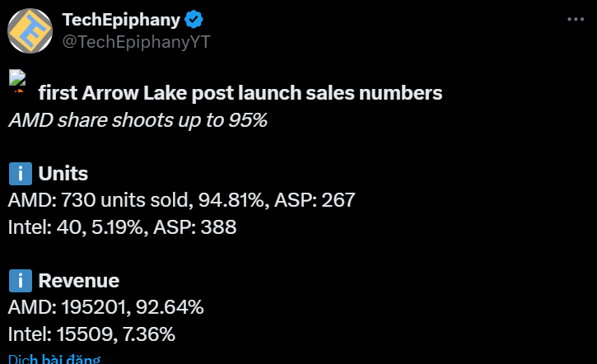Open the TechEpiphany profile avatar

click(x=30, y=30)
